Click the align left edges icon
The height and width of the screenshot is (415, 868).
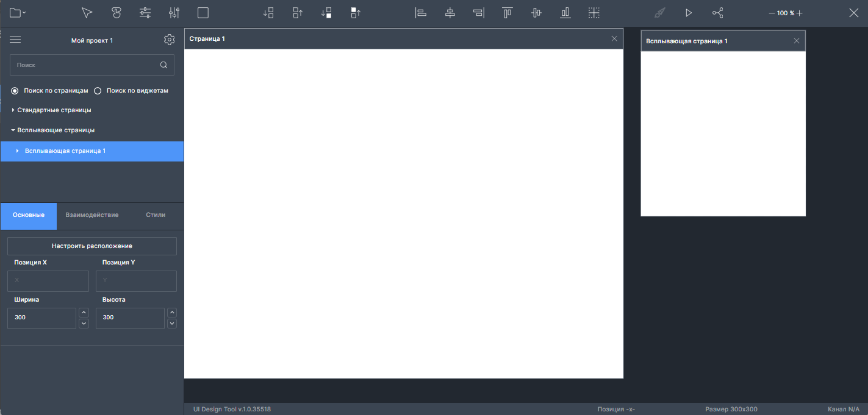coord(420,13)
